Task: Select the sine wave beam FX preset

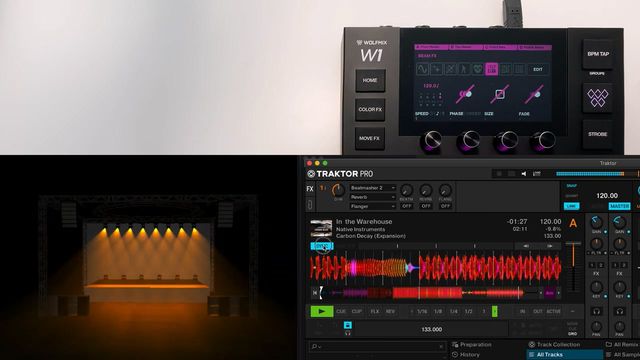Action: point(422,69)
